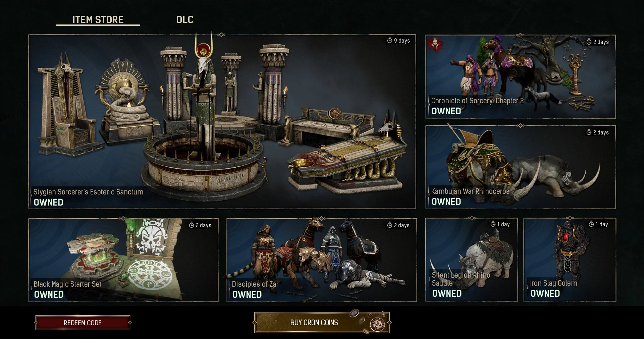Viewport: 644px width, 339px height.
Task: Click the coin emblem on Buy Crom Coins
Action: [x=377, y=324]
